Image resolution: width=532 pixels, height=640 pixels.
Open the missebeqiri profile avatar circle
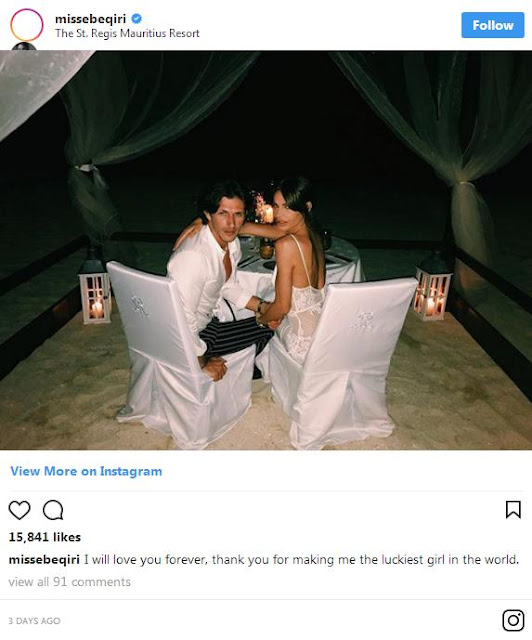[27, 25]
